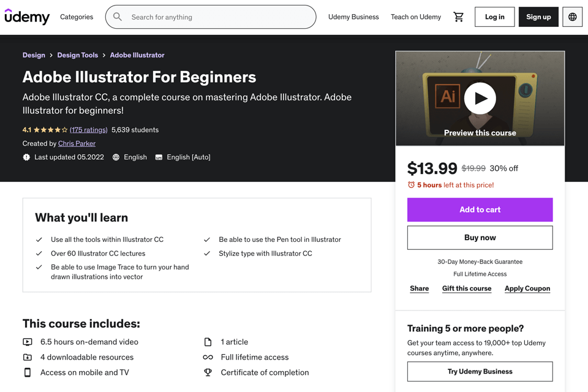
Task: Open Teach on Udemy link
Action: [x=415, y=17]
